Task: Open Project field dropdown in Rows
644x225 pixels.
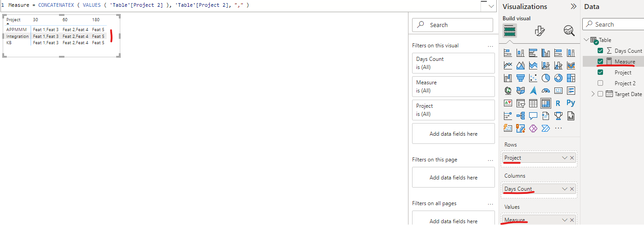Action: pos(565,158)
